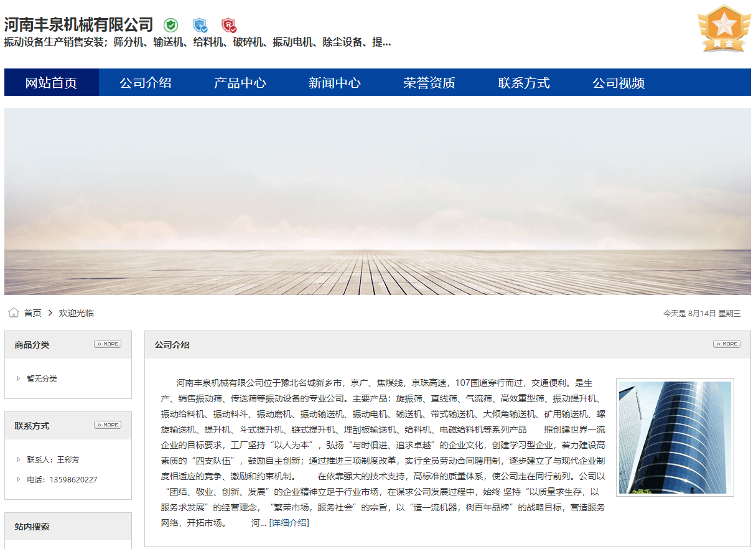Open MORE in 公司介绍 panel

[726, 344]
